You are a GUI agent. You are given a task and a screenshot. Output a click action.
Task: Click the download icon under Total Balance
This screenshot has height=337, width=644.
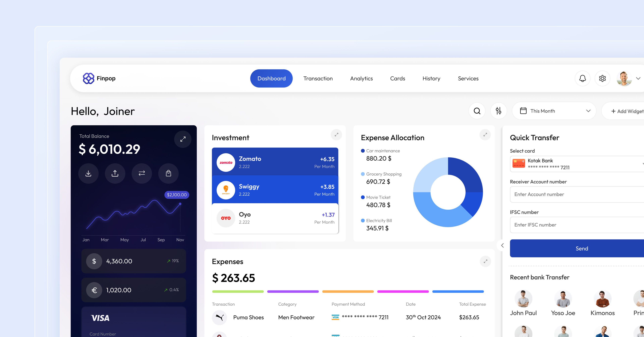pos(88,174)
